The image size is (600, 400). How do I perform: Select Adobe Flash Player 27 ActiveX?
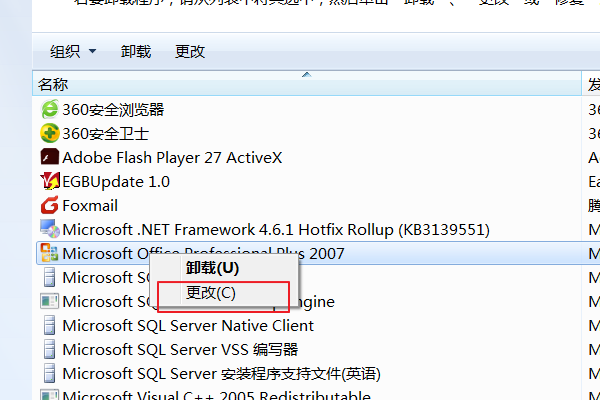pos(172,158)
